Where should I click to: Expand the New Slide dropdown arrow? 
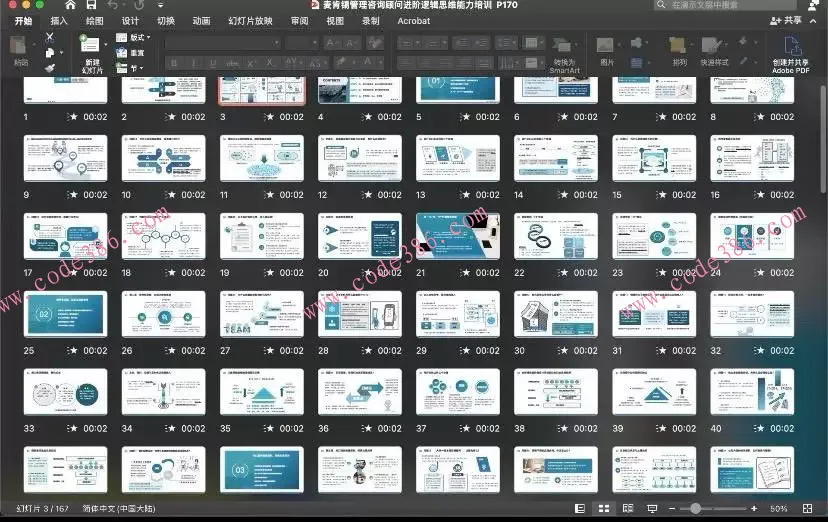coord(106,45)
